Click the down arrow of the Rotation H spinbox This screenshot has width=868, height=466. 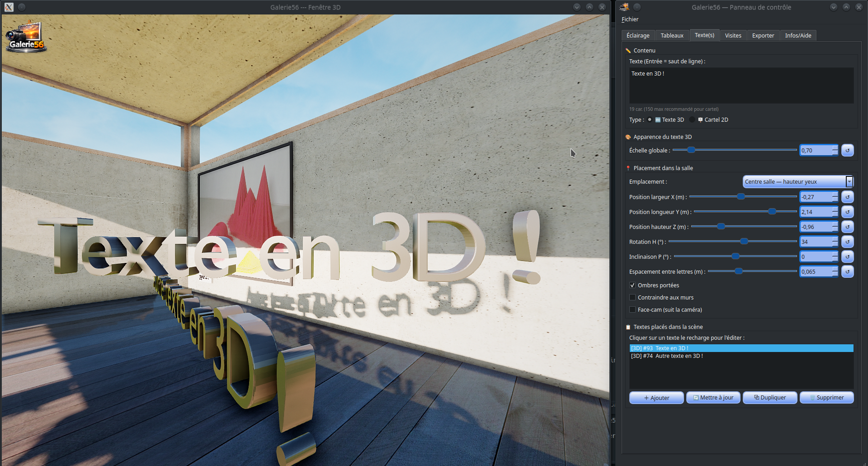pyautogui.click(x=835, y=244)
